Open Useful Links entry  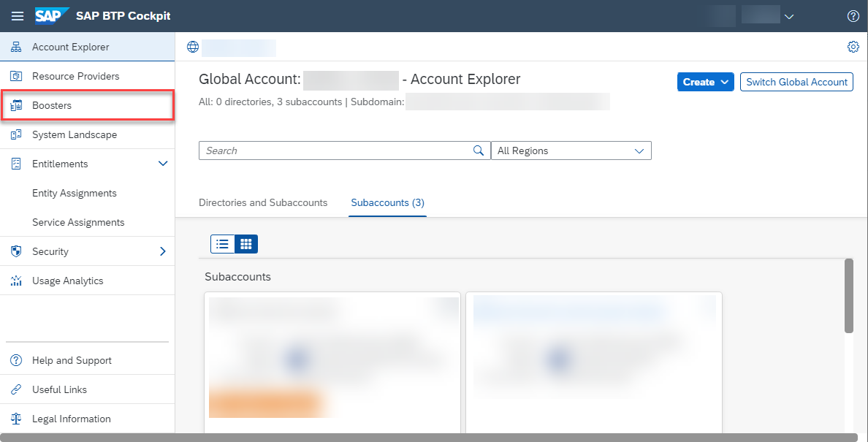coord(88,389)
